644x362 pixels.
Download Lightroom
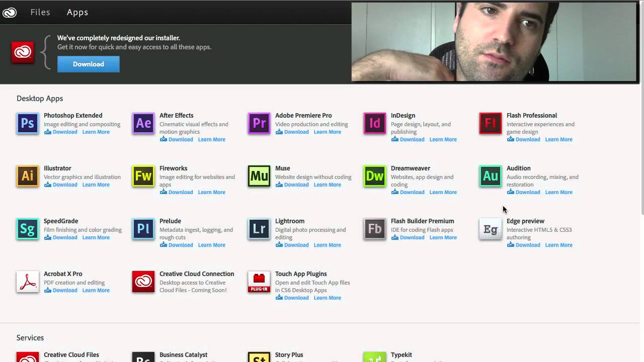pyautogui.click(x=292, y=245)
